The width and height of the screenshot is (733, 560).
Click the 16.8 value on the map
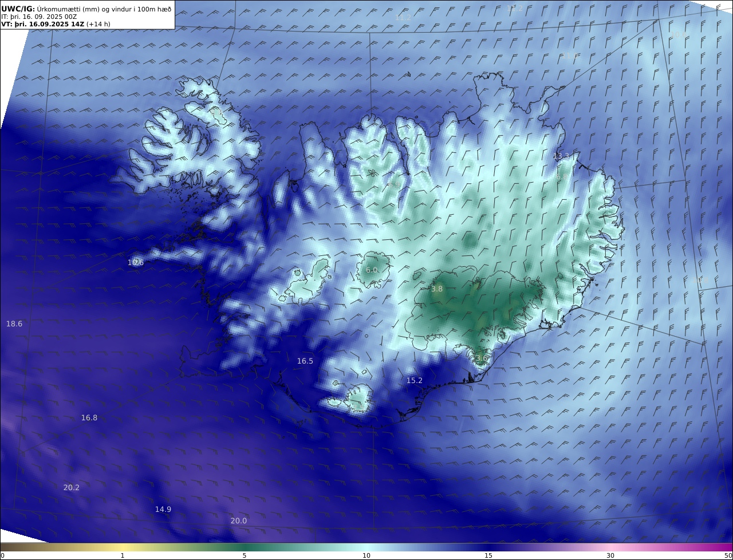[x=89, y=418]
